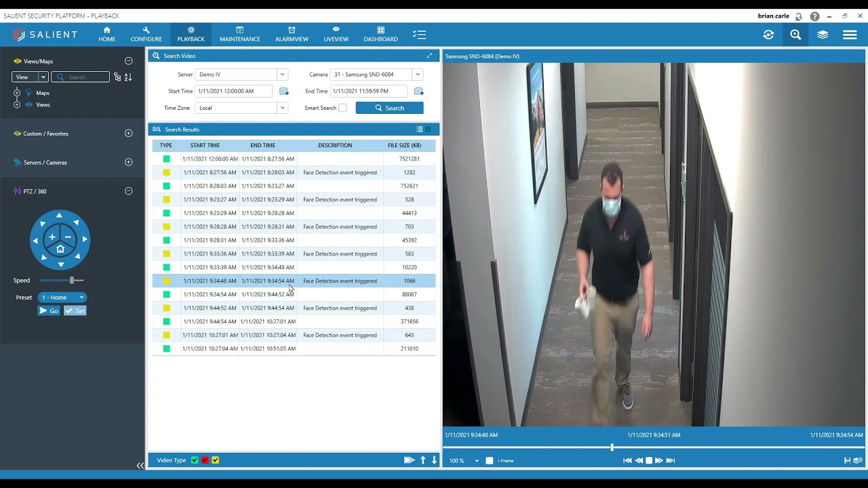
Task: Click the Start Time field
Action: click(x=234, y=91)
